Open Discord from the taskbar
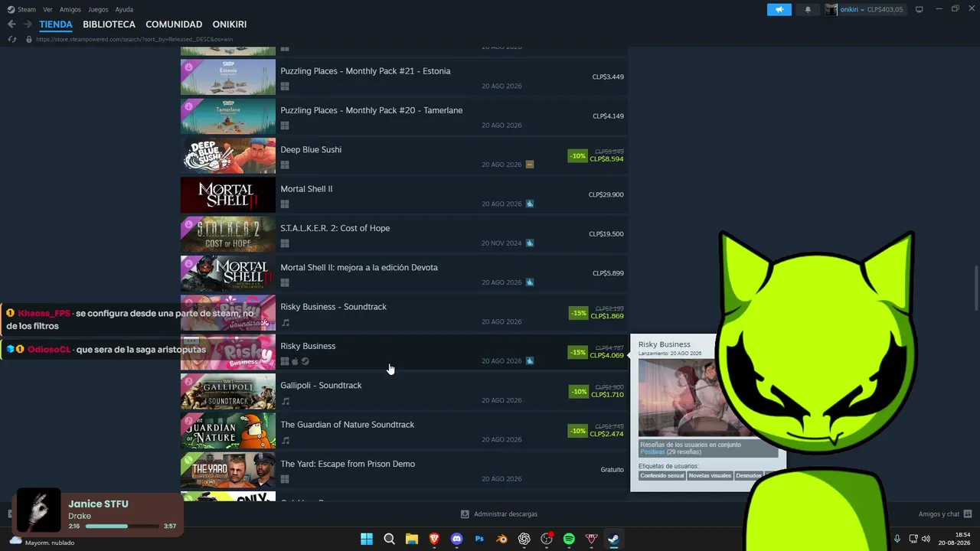 point(457,539)
